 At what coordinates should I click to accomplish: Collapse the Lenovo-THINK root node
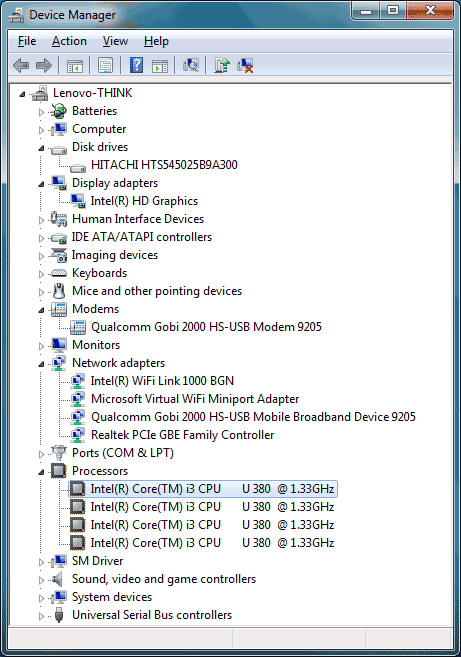click(x=22, y=94)
